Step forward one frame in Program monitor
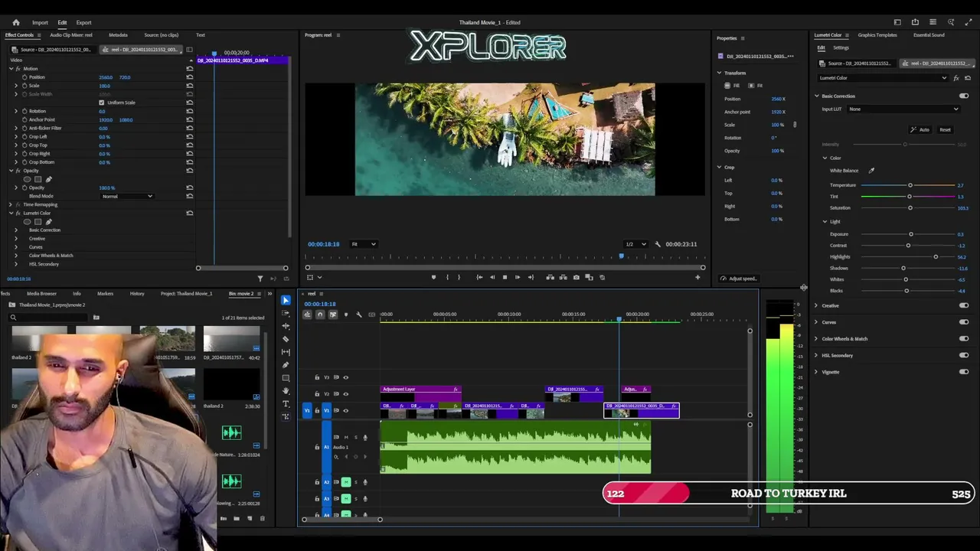 point(518,277)
